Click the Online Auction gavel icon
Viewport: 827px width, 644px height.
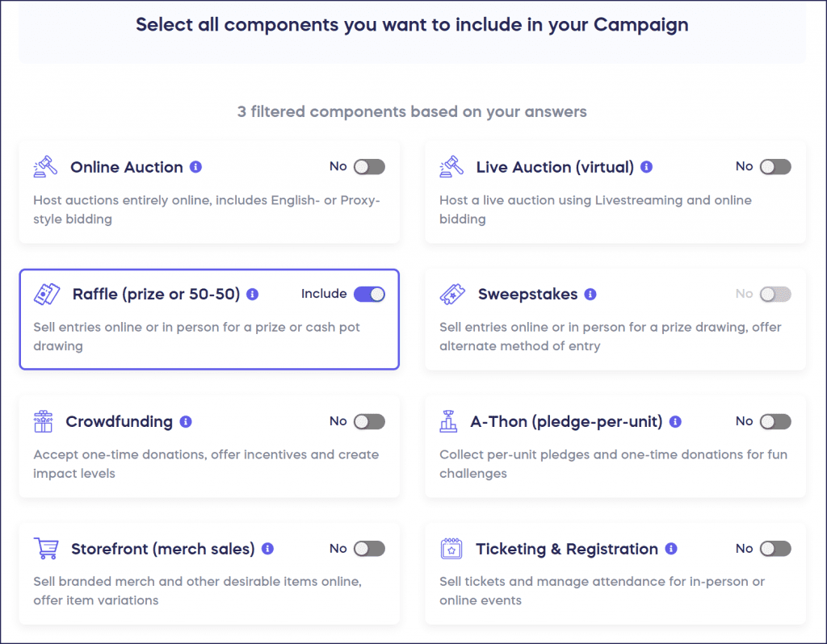[46, 167]
